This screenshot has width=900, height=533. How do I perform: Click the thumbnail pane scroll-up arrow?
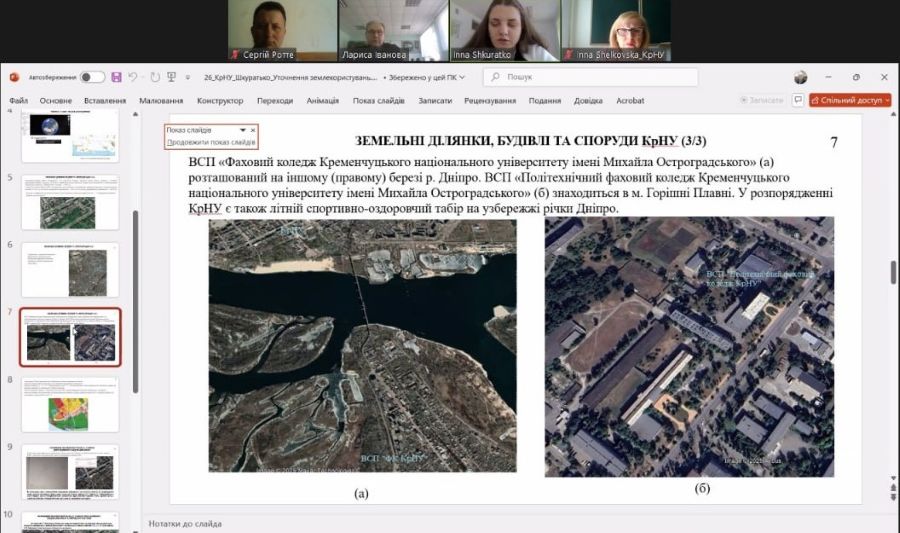click(135, 114)
